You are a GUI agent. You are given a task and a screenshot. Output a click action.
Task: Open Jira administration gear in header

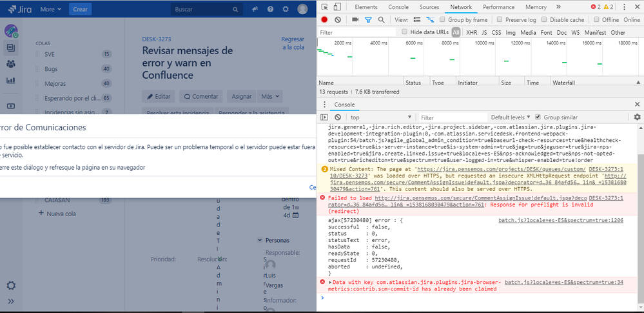pyautogui.click(x=286, y=9)
